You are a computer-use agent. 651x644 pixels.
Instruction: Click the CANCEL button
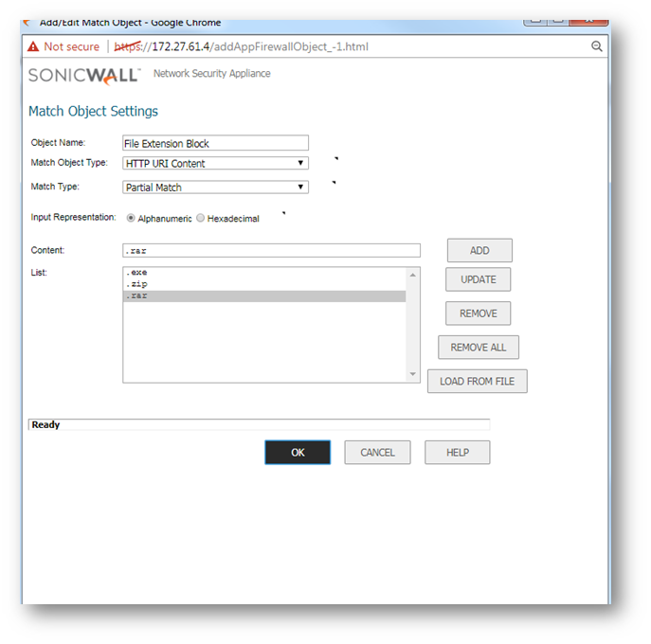[x=377, y=453]
